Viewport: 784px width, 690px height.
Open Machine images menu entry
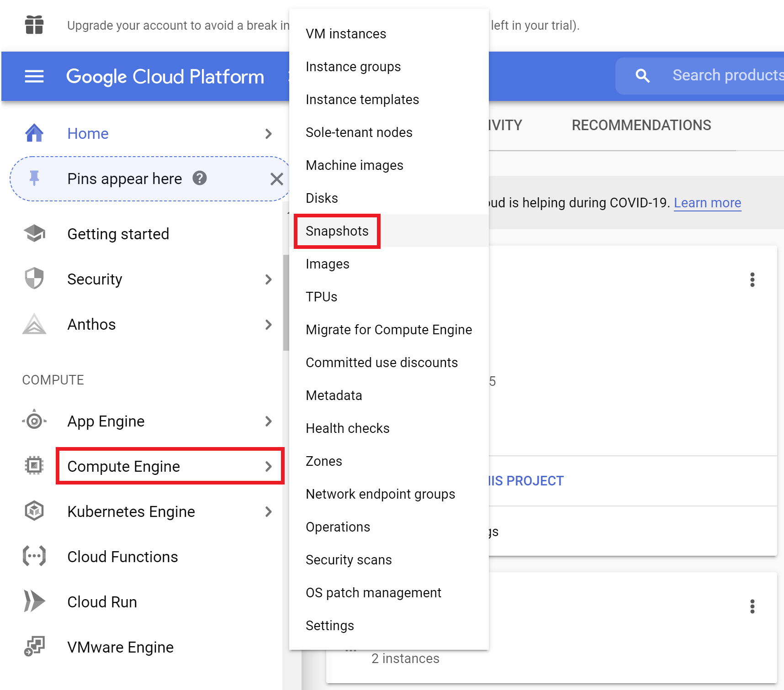(x=389, y=165)
